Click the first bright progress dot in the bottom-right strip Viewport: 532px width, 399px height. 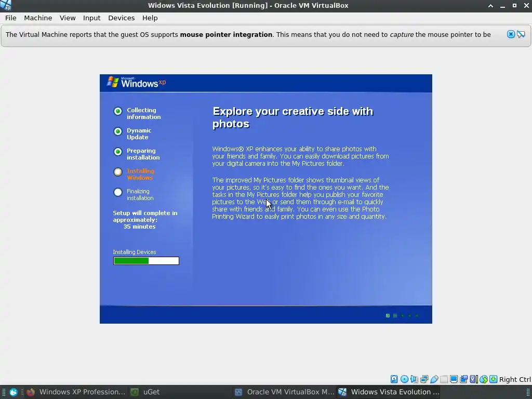[x=388, y=315]
